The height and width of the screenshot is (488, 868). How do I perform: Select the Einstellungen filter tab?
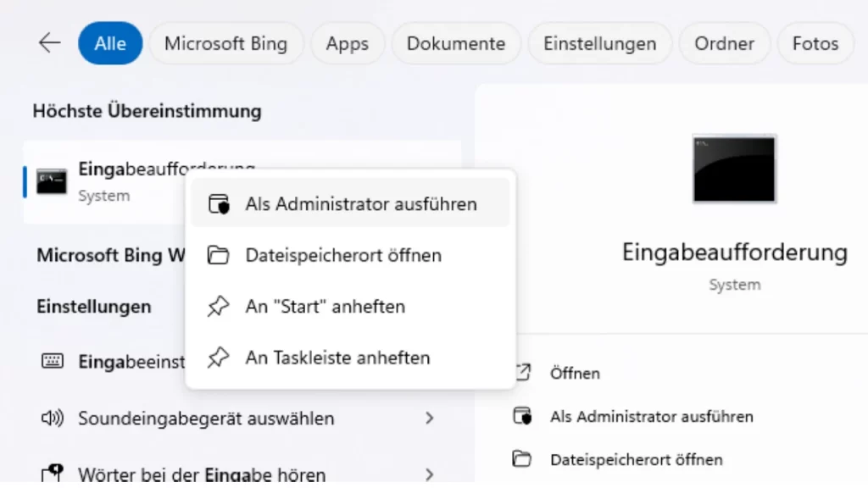click(599, 43)
